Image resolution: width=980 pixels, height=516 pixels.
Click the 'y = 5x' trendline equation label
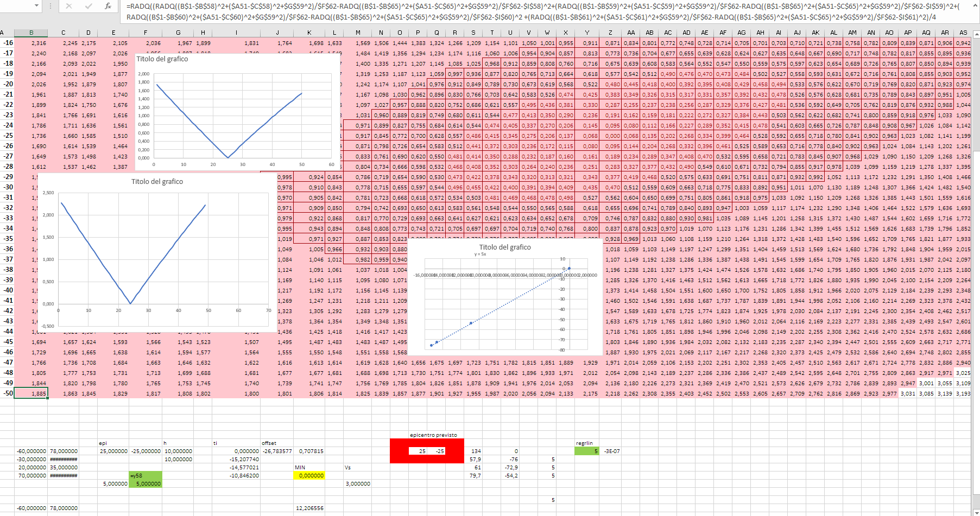[x=480, y=254]
